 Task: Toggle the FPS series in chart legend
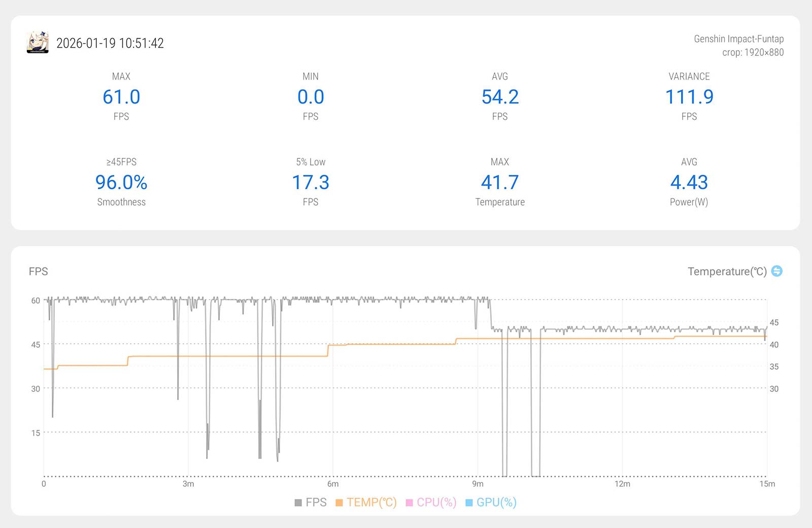point(311,503)
